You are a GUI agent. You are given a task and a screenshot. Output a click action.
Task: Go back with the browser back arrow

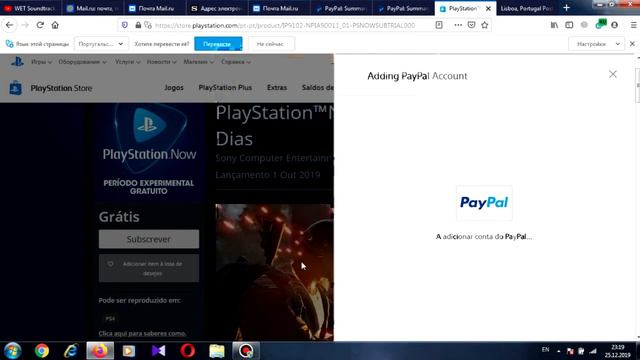9,25
